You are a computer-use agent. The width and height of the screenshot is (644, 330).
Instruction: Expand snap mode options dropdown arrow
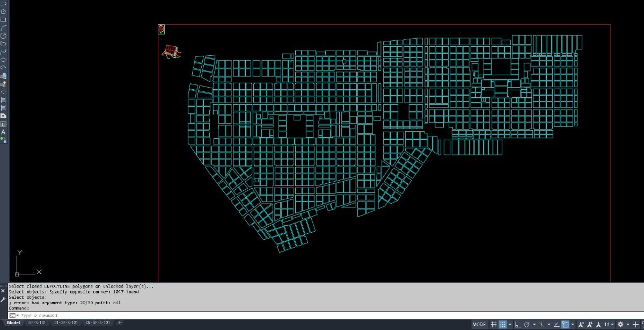point(510,325)
